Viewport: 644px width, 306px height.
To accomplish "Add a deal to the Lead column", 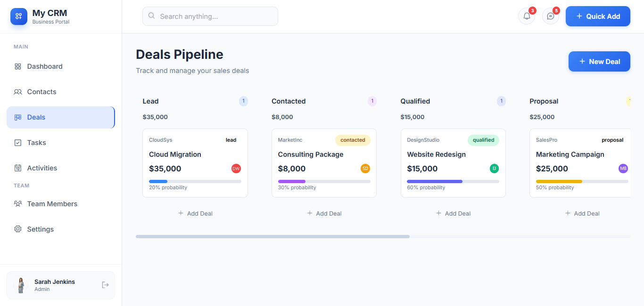I will (195, 213).
